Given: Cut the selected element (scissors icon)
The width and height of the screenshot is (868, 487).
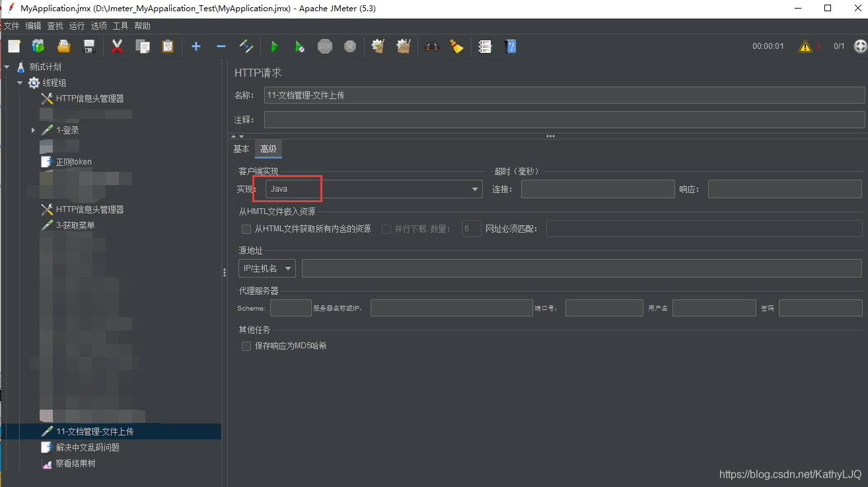Looking at the screenshot, I should point(118,46).
